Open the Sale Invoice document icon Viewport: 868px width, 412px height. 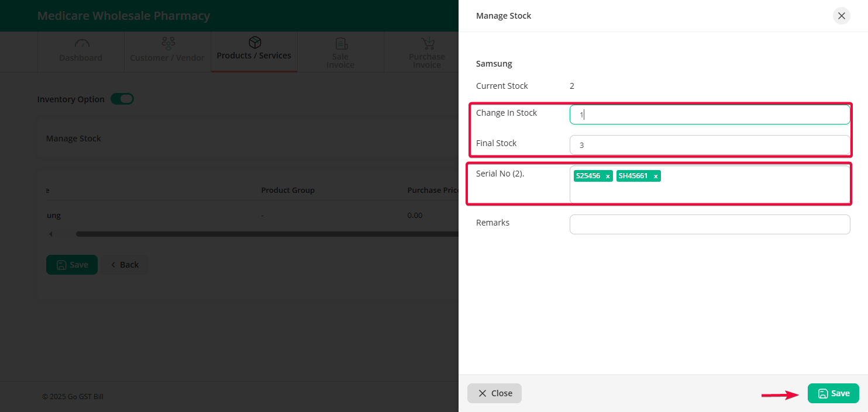coord(341,44)
